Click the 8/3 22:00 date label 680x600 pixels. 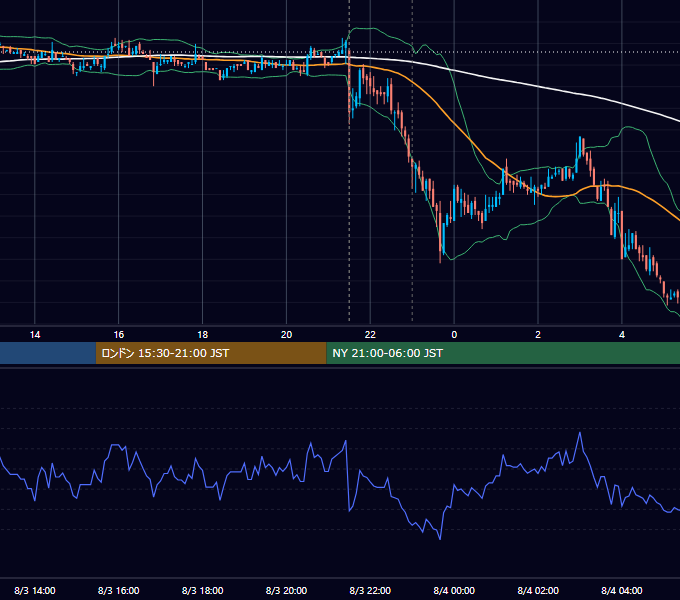[370, 590]
